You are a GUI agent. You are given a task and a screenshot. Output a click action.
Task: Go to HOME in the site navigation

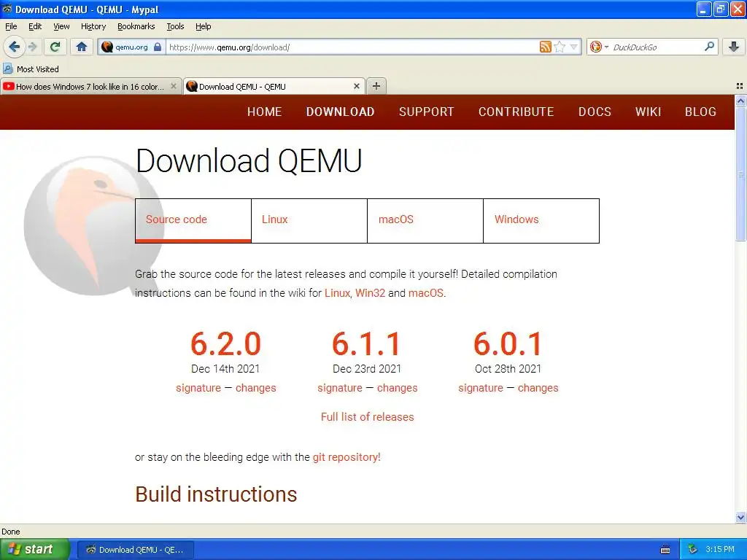point(264,112)
